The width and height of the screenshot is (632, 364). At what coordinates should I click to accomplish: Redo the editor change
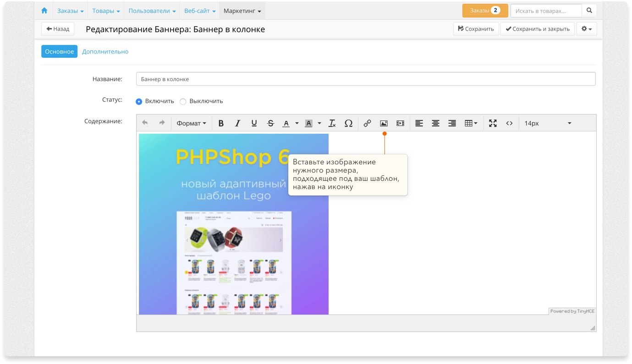pos(162,123)
